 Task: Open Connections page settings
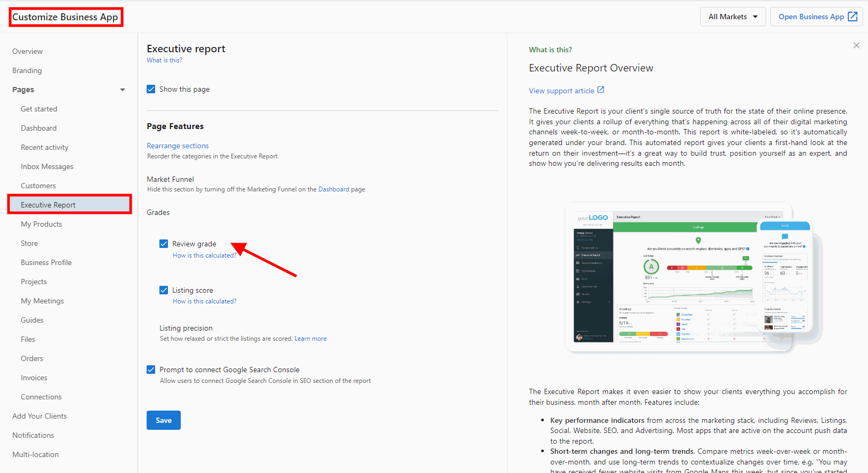tap(42, 397)
